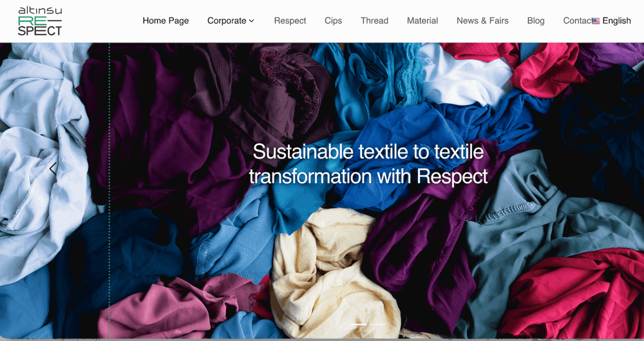
Task: Switch to the second slide indicator
Action: click(377, 324)
